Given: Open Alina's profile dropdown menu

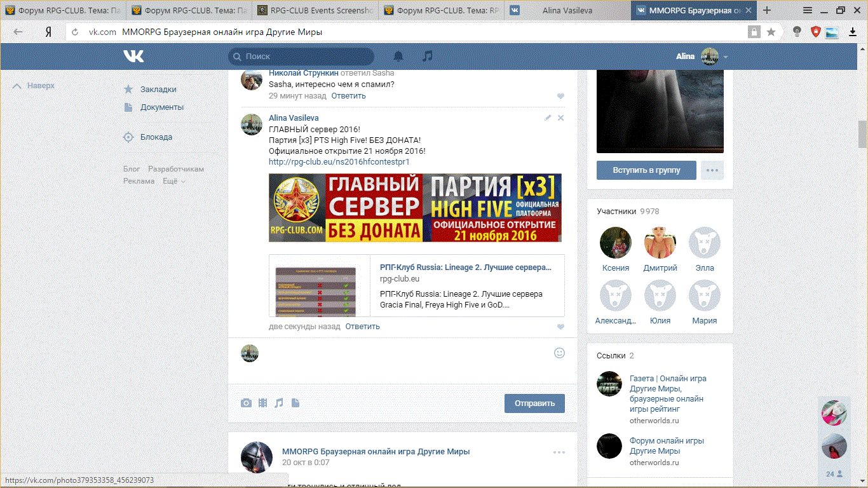Looking at the screenshot, I should [x=726, y=57].
